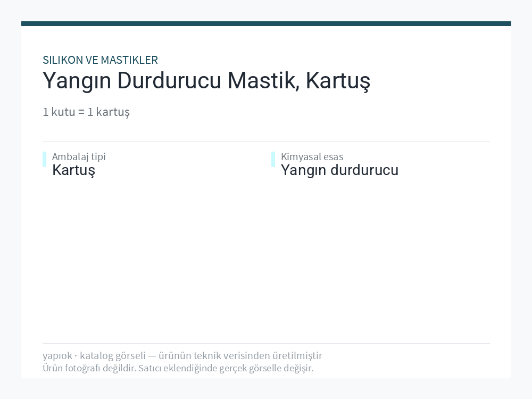The image size is (532, 399).
Task: Click the dark teal top bar
Action: [266, 24]
